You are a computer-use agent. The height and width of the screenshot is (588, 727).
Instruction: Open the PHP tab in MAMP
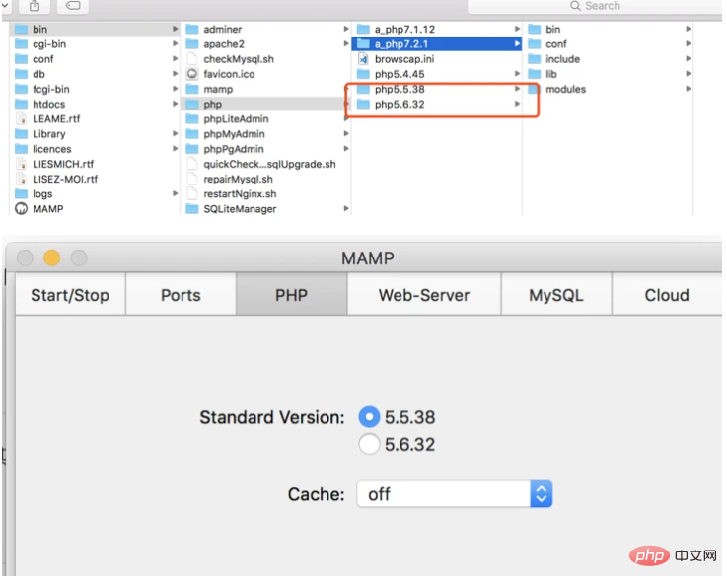point(292,295)
